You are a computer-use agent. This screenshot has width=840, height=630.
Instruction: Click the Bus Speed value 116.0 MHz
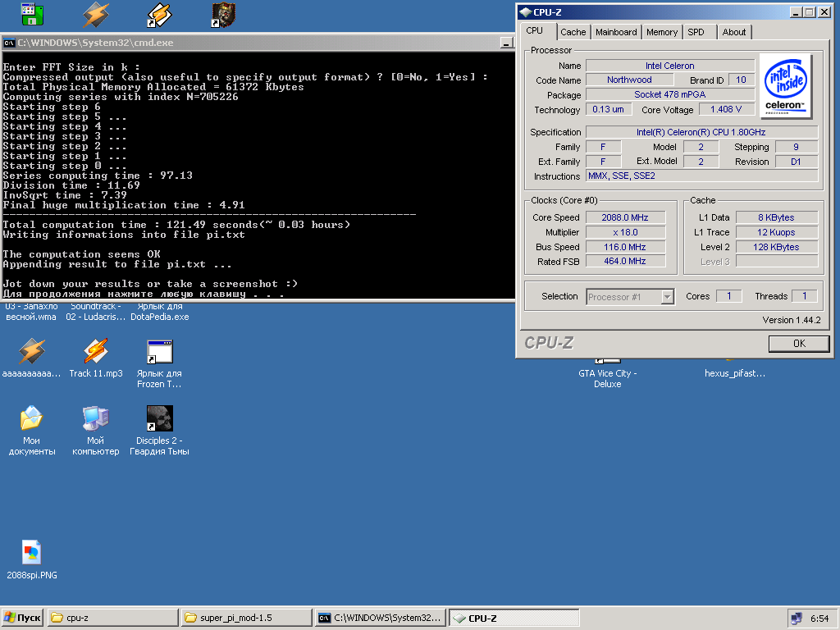(625, 247)
